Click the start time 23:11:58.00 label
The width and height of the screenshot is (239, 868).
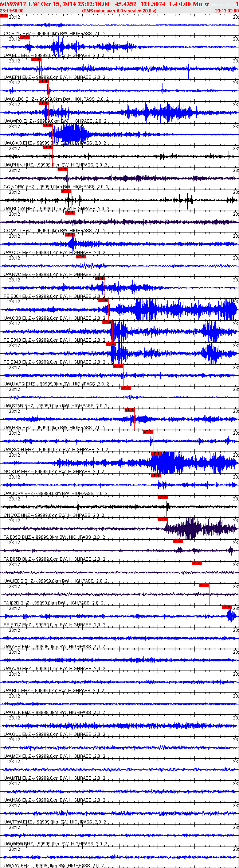(12, 11)
